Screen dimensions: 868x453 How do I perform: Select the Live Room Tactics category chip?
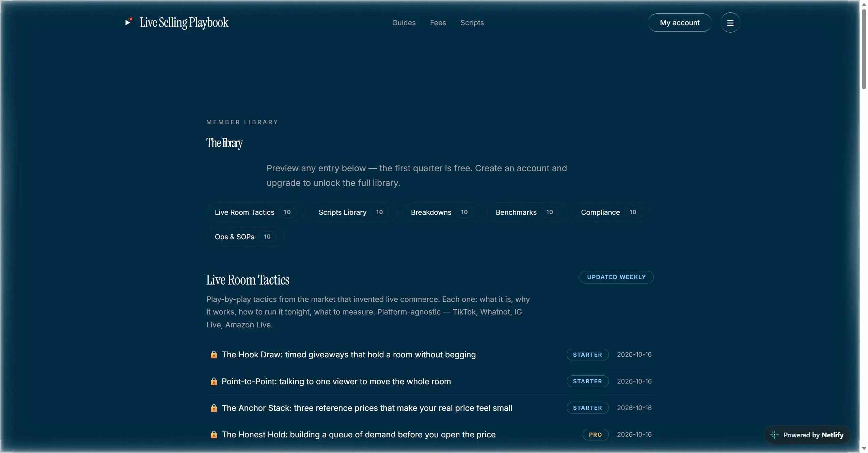point(255,212)
